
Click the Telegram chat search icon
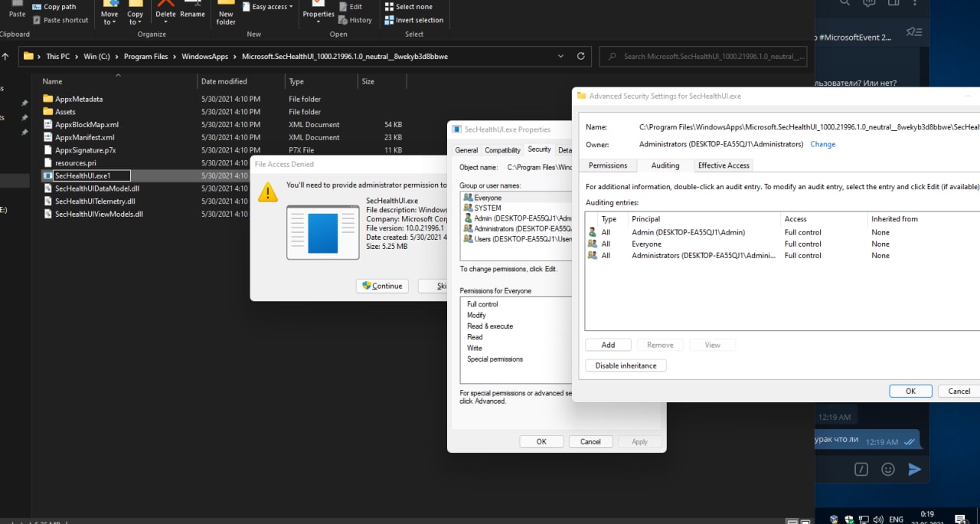[x=844, y=3]
